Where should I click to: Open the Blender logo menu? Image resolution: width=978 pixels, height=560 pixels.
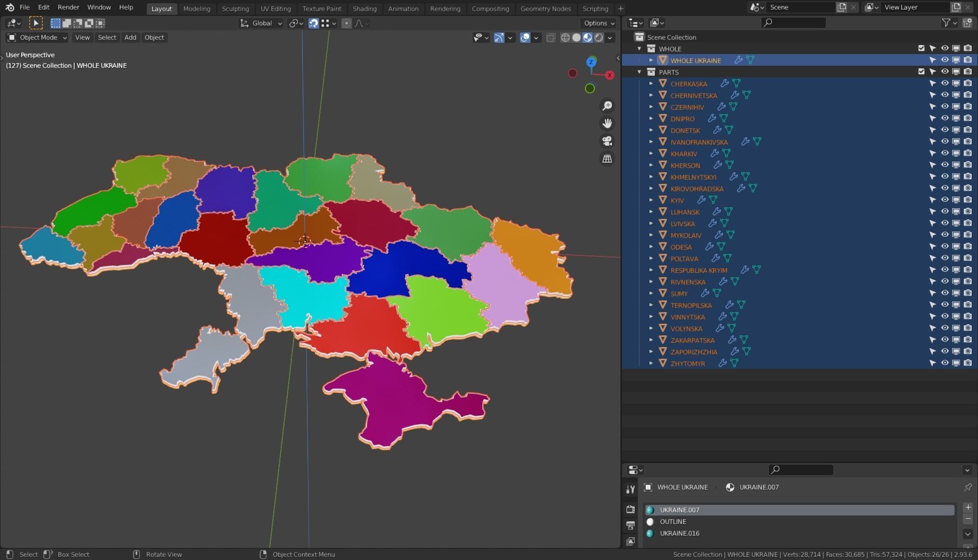point(10,7)
